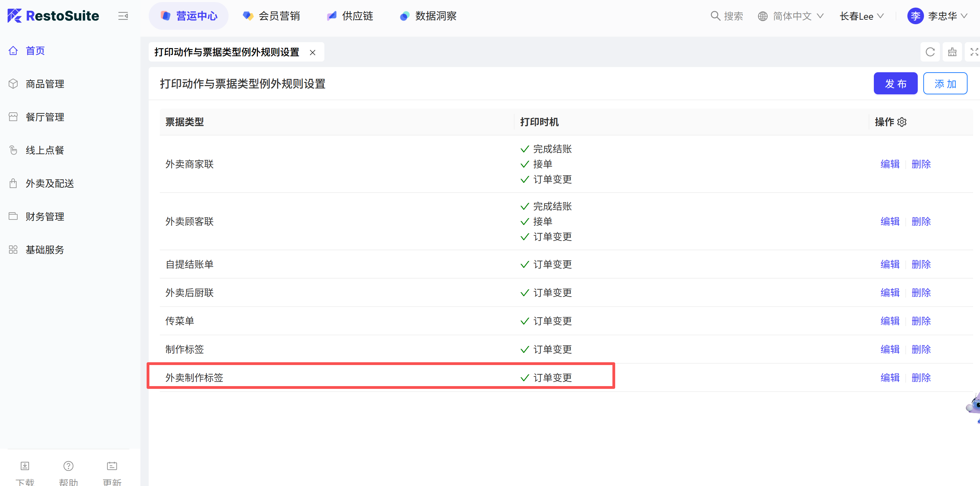Open 外卖及配送 in the sidebar
The height and width of the screenshot is (486, 980).
[x=49, y=183]
